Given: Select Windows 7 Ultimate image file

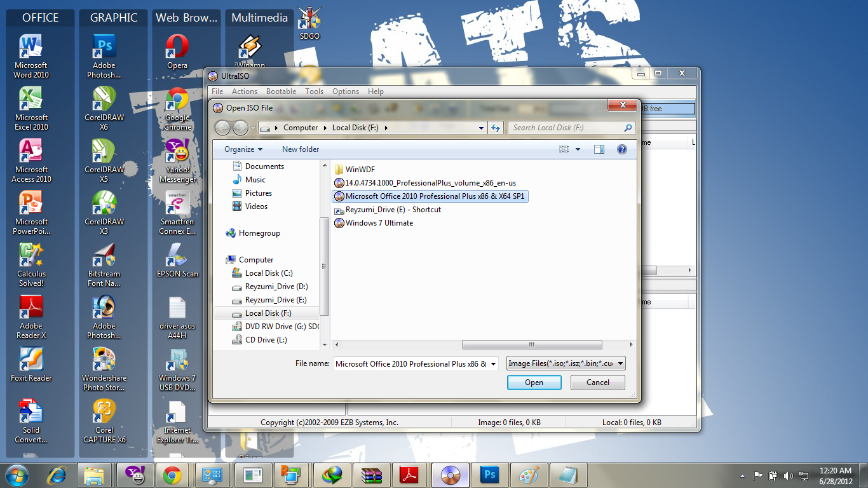Looking at the screenshot, I should [x=374, y=223].
